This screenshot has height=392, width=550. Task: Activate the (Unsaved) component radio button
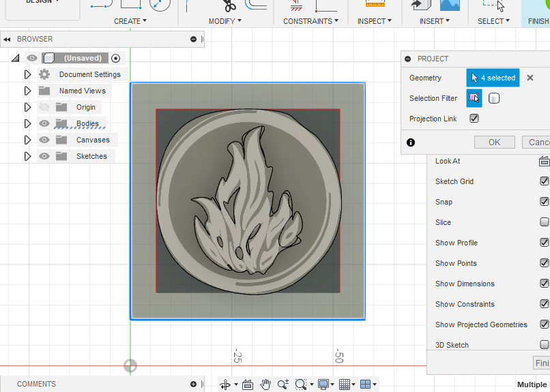(x=115, y=58)
